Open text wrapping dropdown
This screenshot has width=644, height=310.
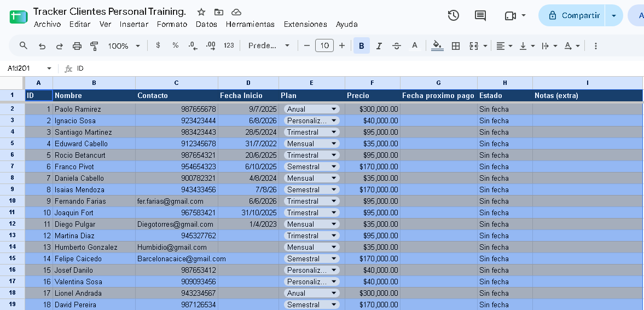[549, 45]
